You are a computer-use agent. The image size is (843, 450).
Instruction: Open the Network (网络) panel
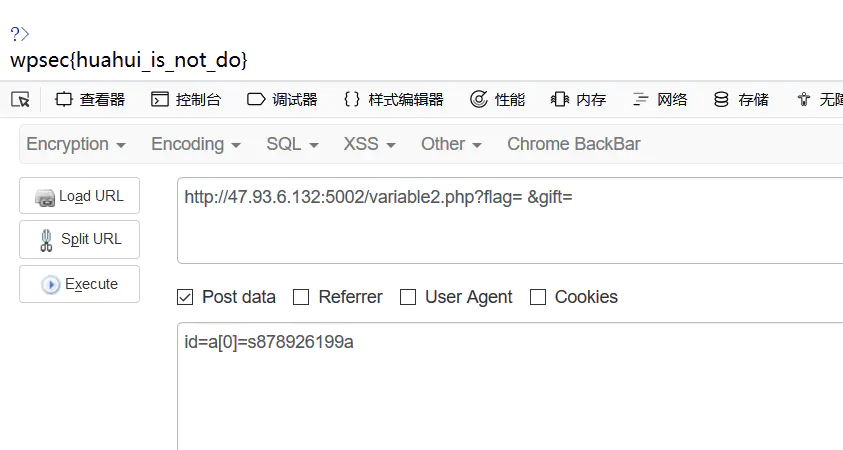[660, 99]
